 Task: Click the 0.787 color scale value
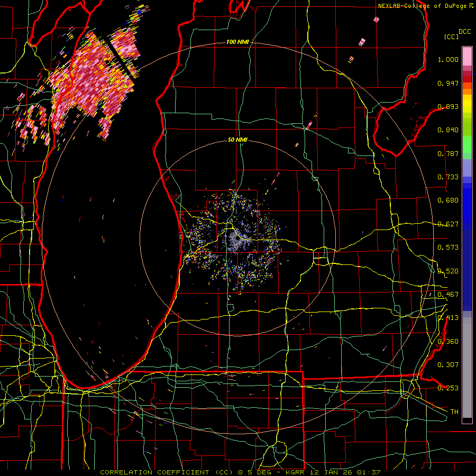[448, 153]
